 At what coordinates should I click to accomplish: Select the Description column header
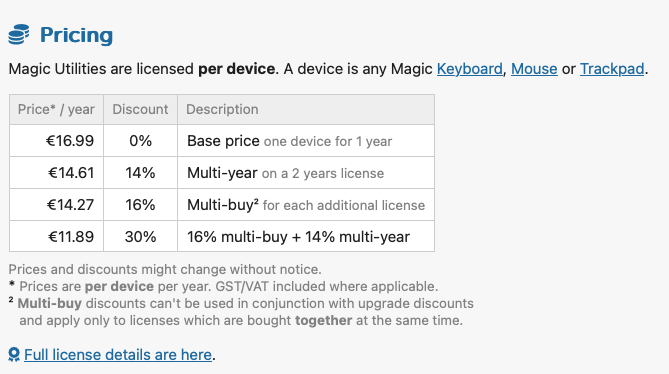point(306,110)
